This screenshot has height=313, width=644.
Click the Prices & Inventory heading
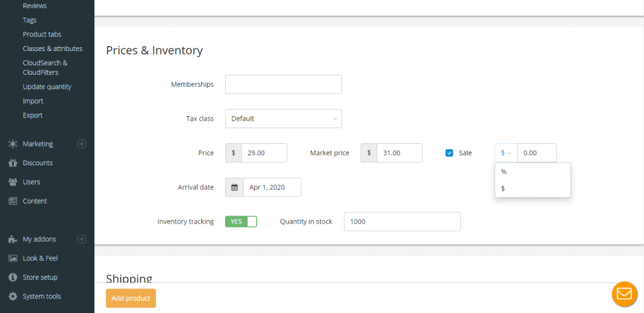155,50
